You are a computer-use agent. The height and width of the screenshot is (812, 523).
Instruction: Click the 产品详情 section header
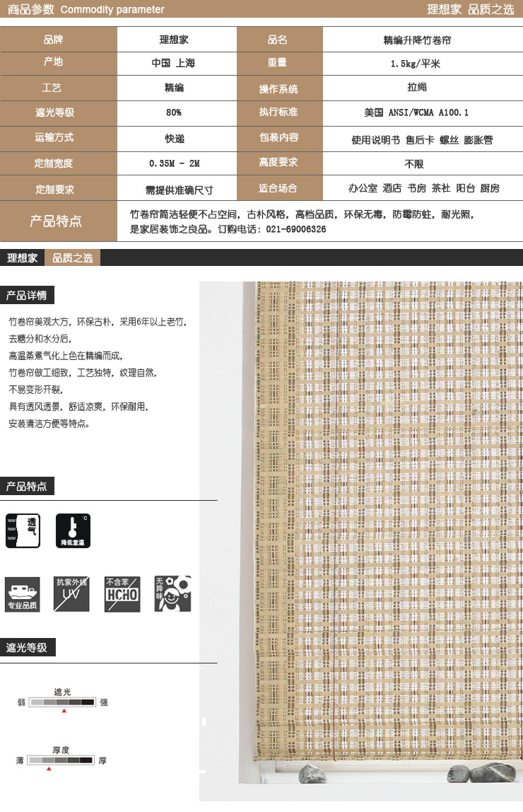click(x=27, y=295)
